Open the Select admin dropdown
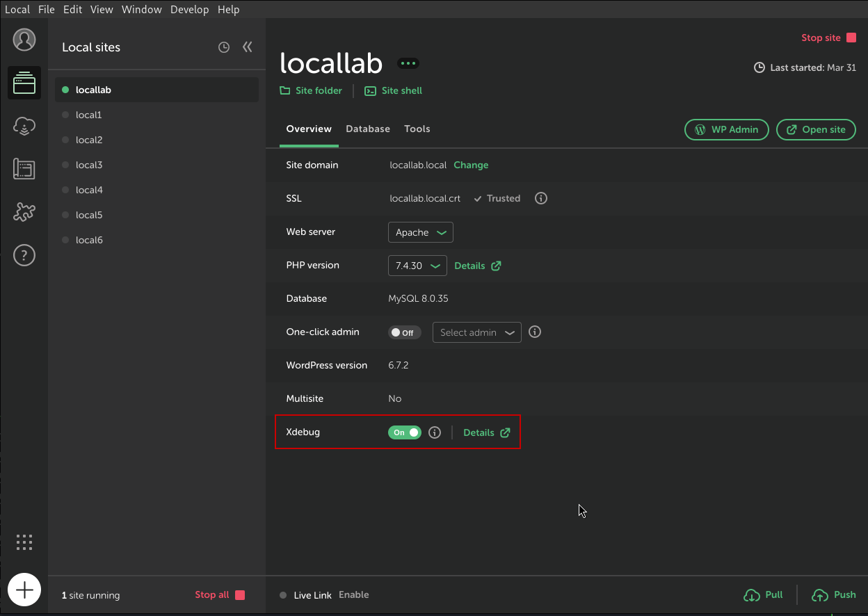 (x=476, y=332)
